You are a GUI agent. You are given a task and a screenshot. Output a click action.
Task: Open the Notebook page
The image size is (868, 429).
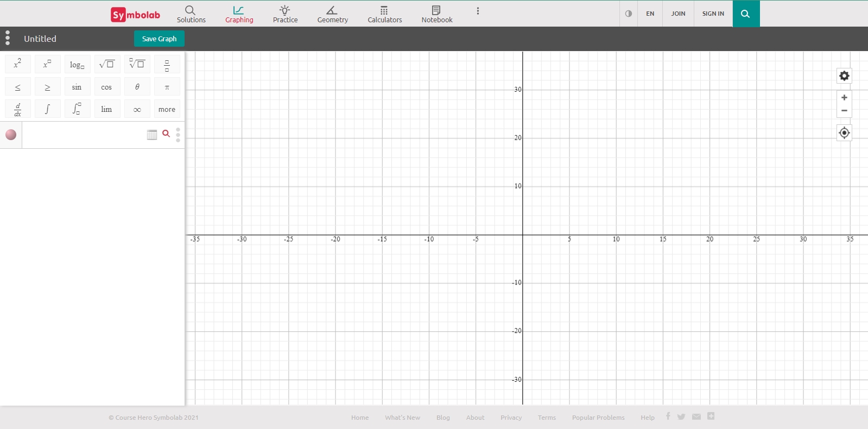(x=437, y=14)
